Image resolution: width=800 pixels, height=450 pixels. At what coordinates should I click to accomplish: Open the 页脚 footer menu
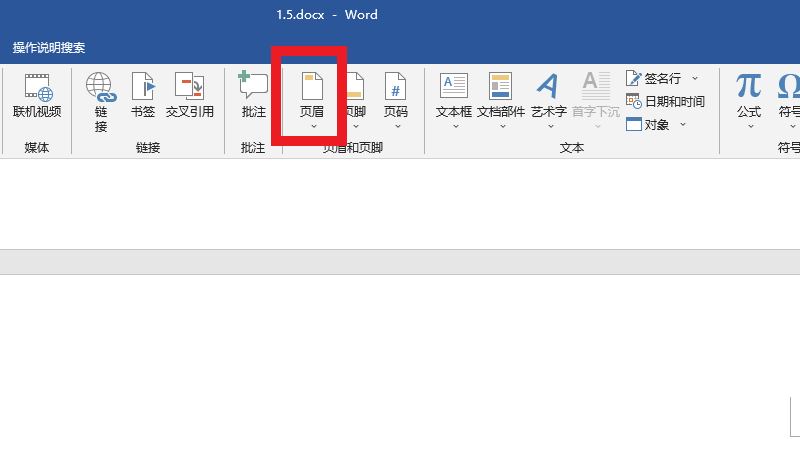point(355,98)
